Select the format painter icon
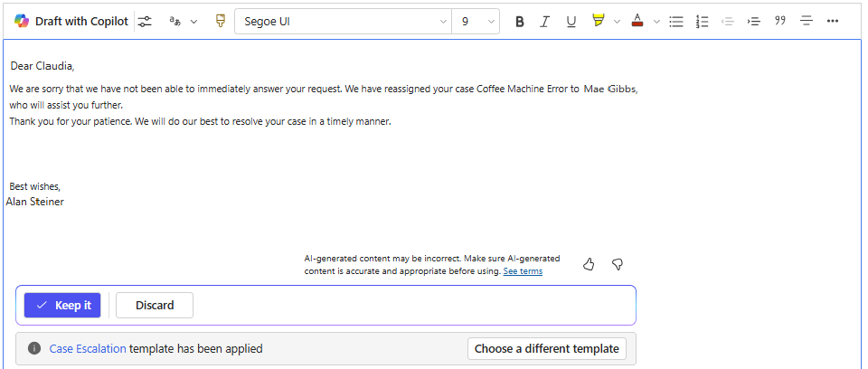The height and width of the screenshot is (369, 868). coord(220,22)
